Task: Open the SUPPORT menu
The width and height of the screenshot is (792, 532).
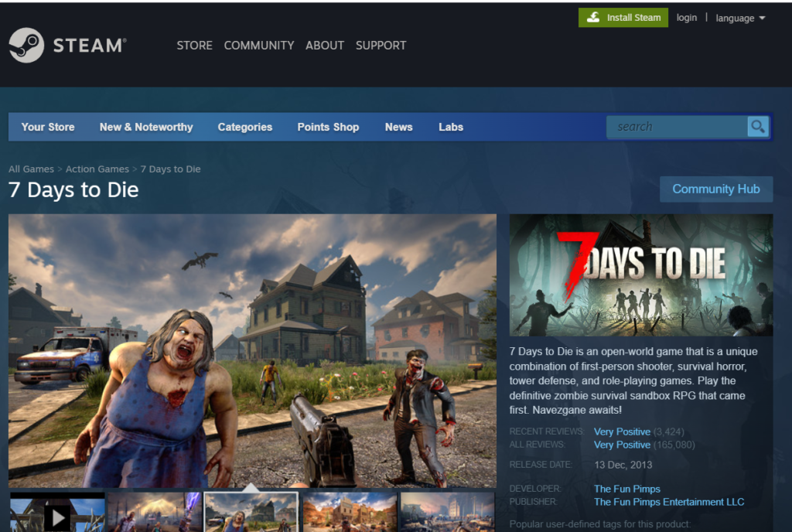Action: point(381,46)
